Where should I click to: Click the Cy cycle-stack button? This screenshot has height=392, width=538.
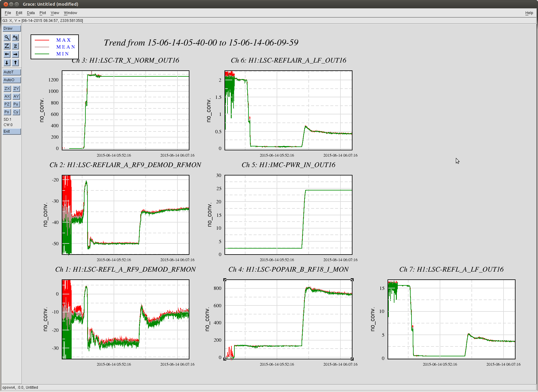(x=16, y=112)
